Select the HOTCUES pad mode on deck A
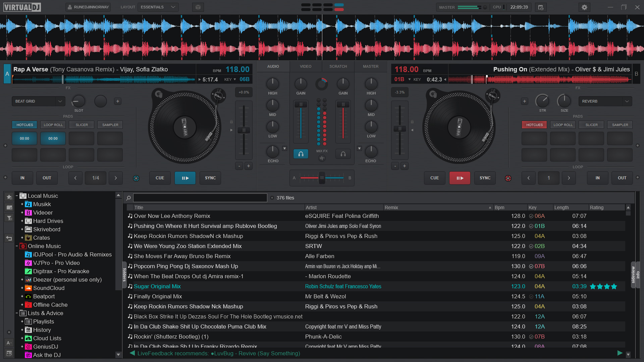The height and width of the screenshot is (362, 644). coord(24,125)
